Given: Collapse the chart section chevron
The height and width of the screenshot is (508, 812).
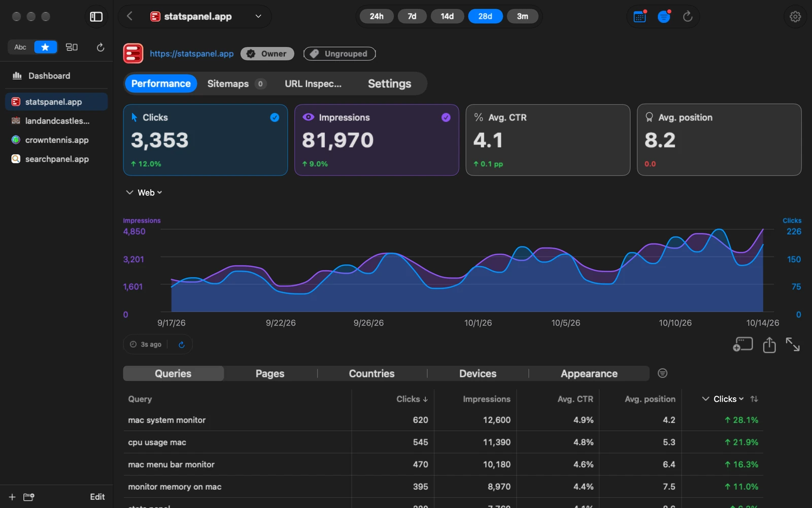Looking at the screenshot, I should click(x=129, y=193).
